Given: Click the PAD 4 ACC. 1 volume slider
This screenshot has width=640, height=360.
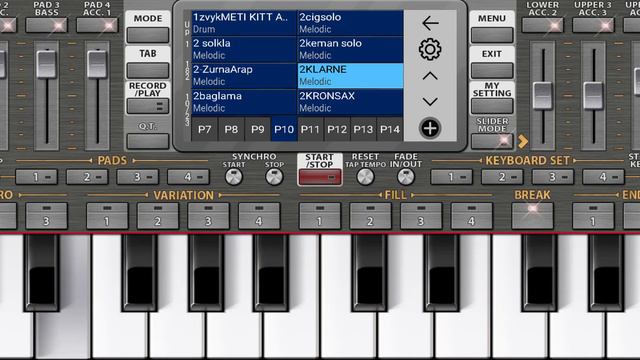Looking at the screenshot, I should pos(97,64).
